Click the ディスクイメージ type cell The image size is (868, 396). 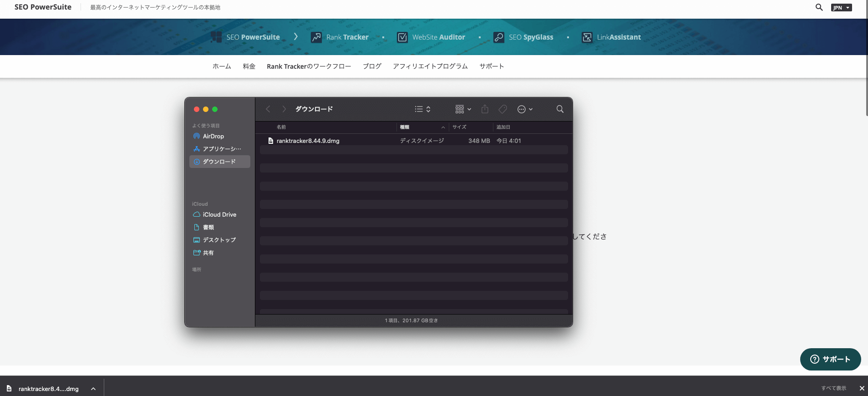point(422,141)
